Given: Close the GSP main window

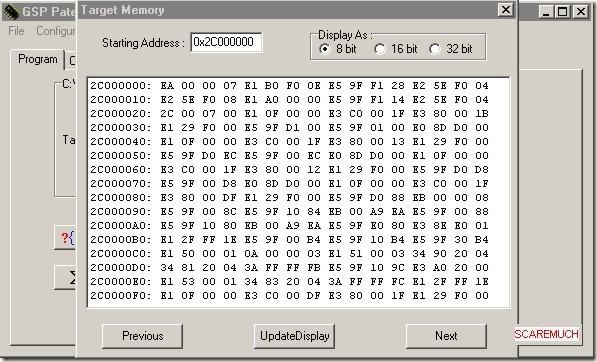Looking at the screenshot, I should tap(581, 11).
